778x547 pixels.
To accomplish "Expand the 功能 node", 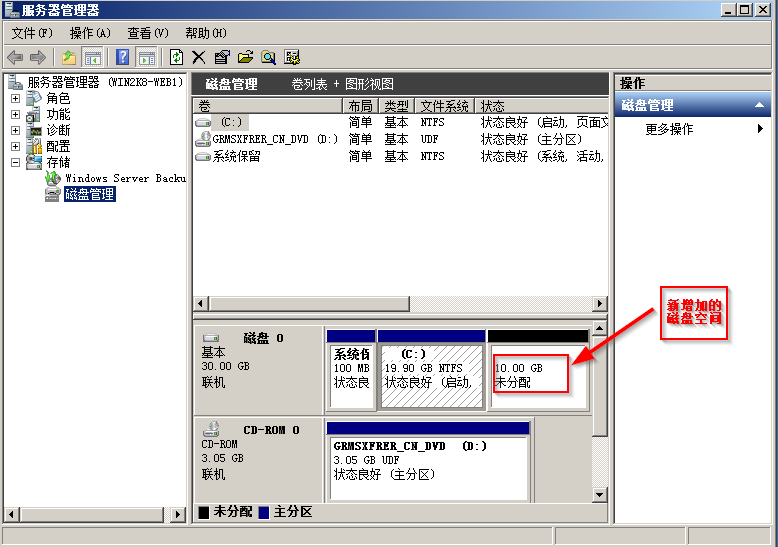I will coord(15,114).
